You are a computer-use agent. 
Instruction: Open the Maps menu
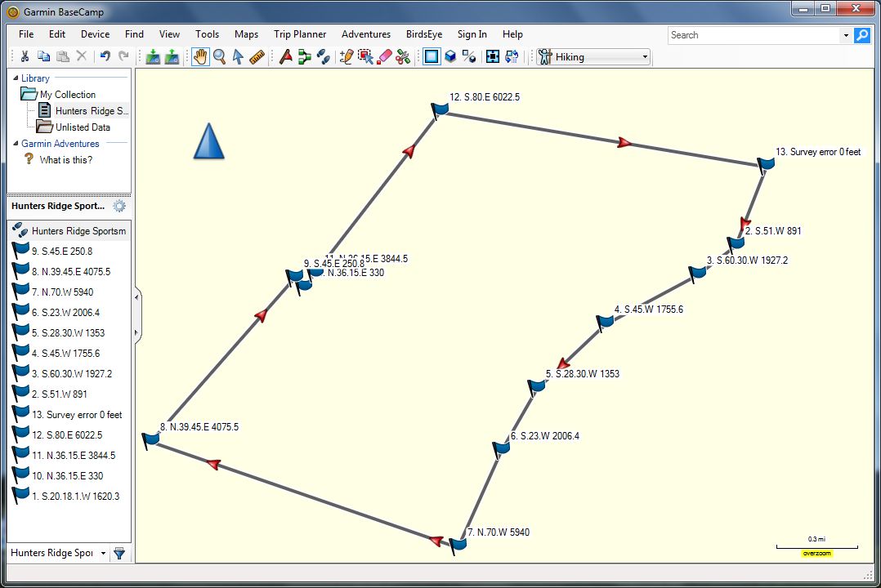tap(246, 34)
